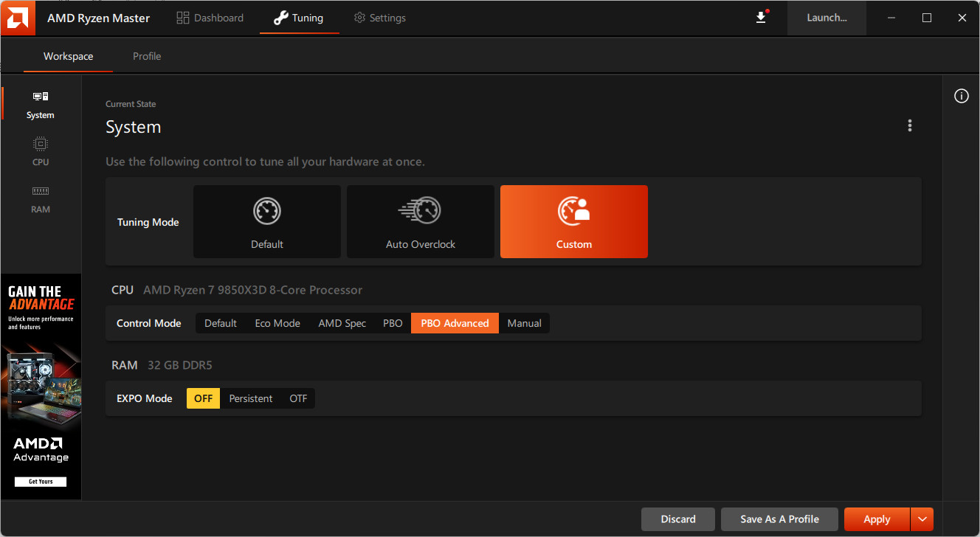This screenshot has height=537, width=980.
Task: Click the Save As A Profile button
Action: 779,519
